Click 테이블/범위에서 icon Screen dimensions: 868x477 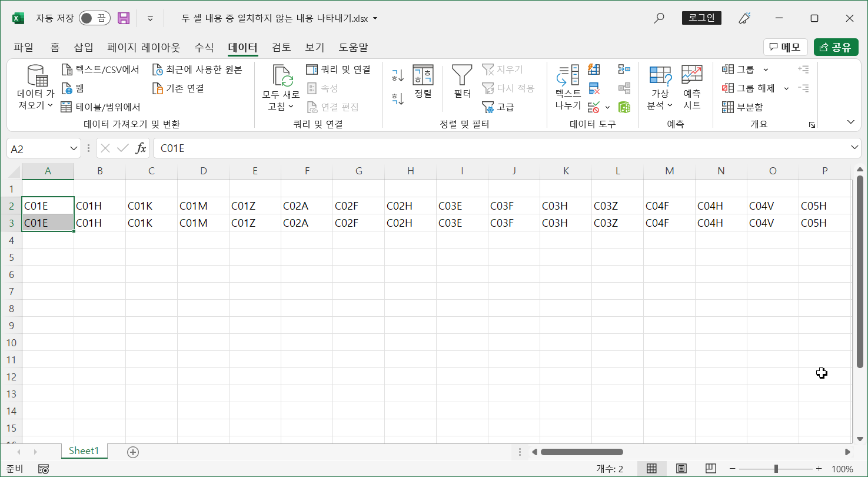point(66,107)
